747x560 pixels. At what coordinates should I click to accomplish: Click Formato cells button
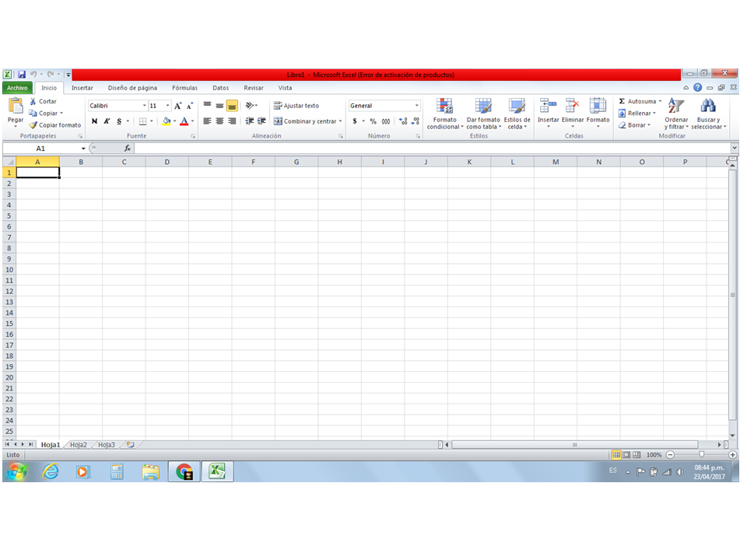pos(598,114)
